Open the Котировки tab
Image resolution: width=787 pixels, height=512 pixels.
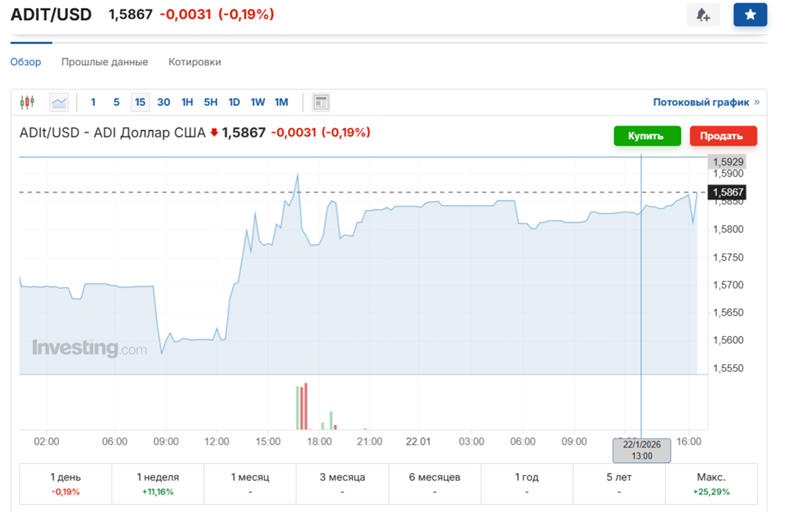pos(194,62)
